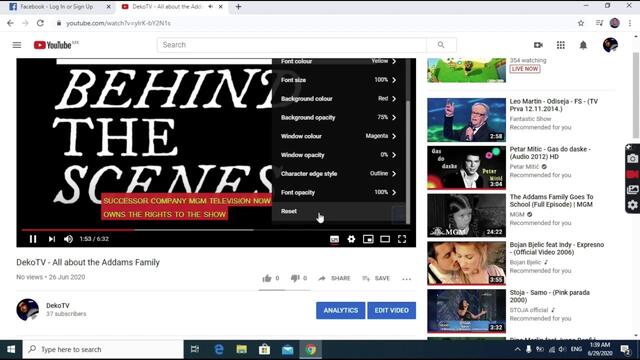640x360 pixels.
Task: Open a new browser tab
Action: click(x=238, y=7)
